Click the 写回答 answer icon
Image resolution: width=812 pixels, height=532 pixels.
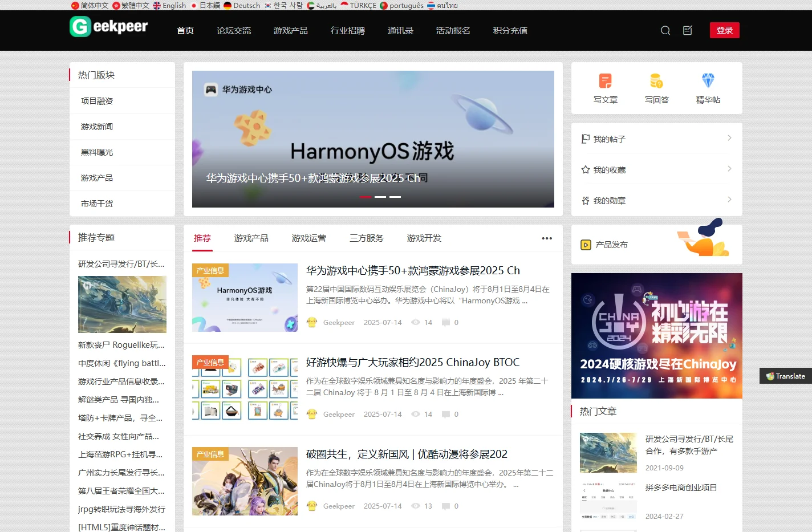pos(657,80)
